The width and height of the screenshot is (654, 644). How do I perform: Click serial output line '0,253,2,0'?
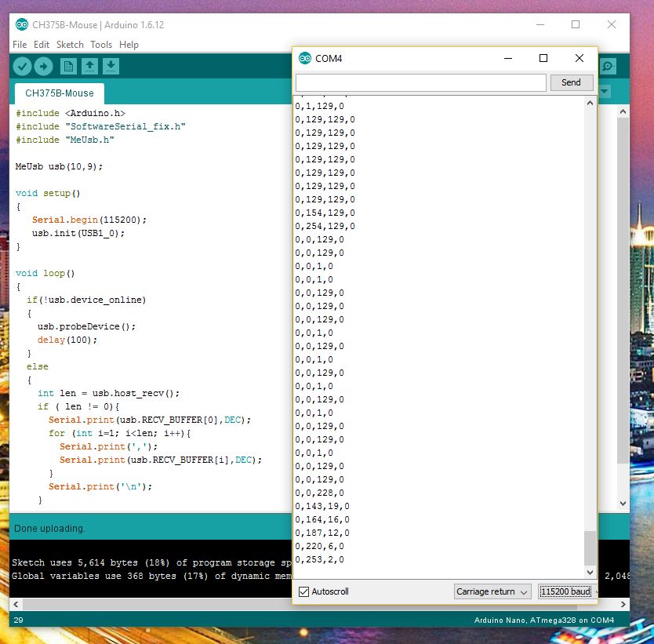(319, 560)
